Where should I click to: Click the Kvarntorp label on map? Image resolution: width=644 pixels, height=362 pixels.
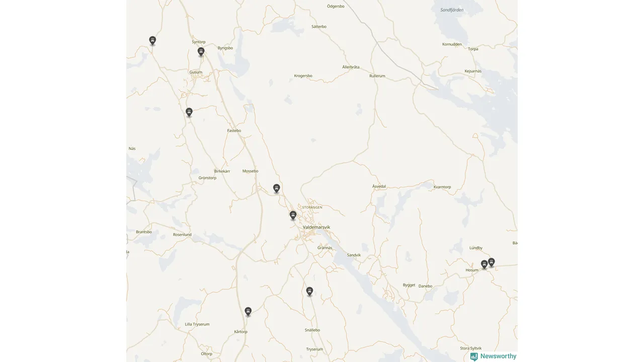point(442,187)
